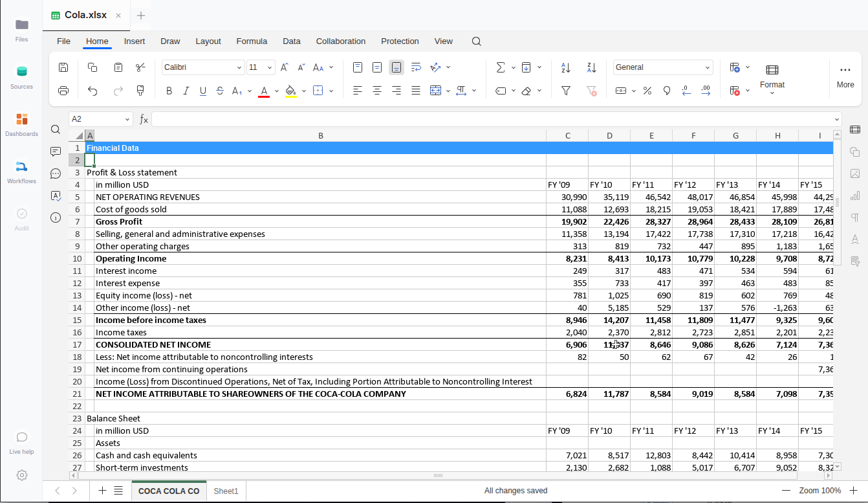Open the Format as table dropdown

pyautogui.click(x=772, y=80)
